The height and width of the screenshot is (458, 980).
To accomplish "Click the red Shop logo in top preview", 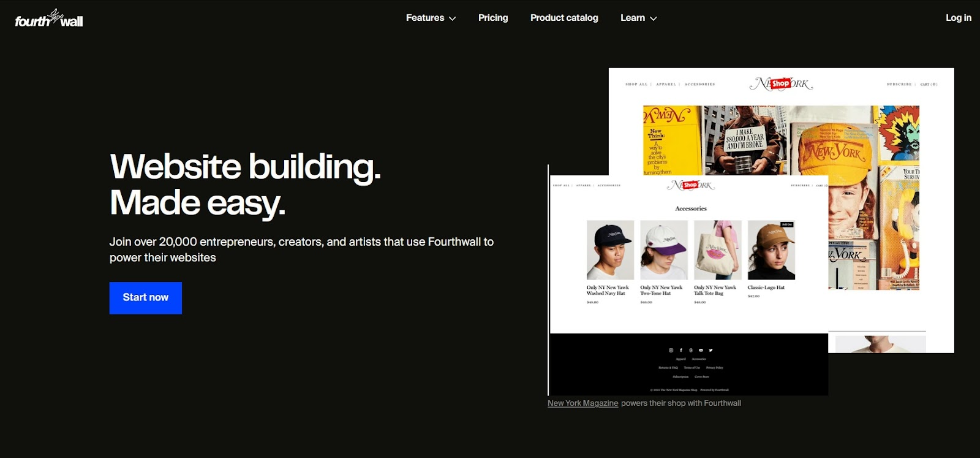I will tap(780, 83).
